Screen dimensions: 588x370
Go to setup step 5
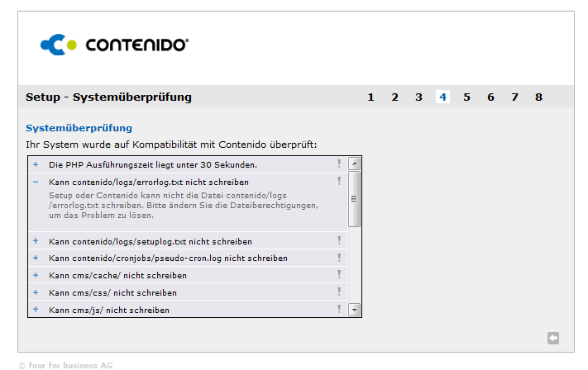(467, 97)
